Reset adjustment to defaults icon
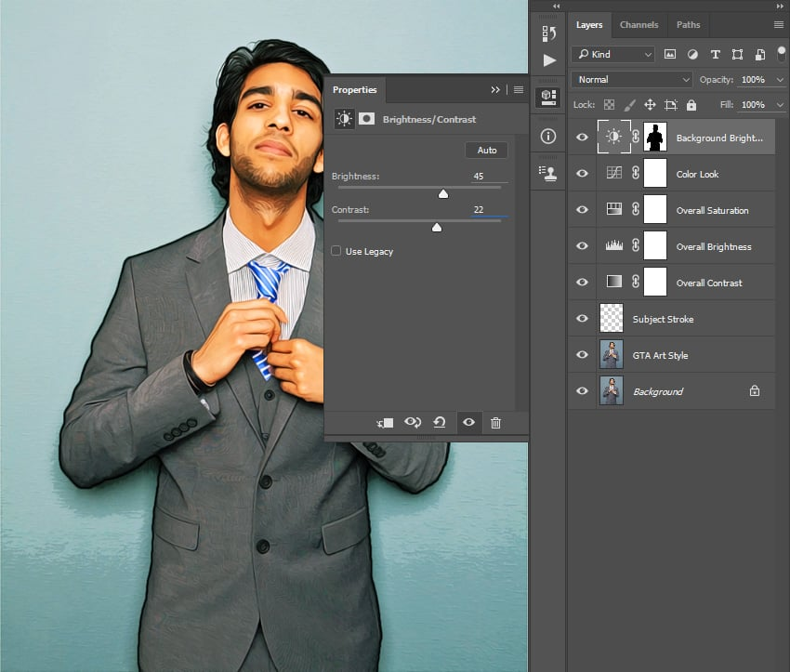 [440, 422]
